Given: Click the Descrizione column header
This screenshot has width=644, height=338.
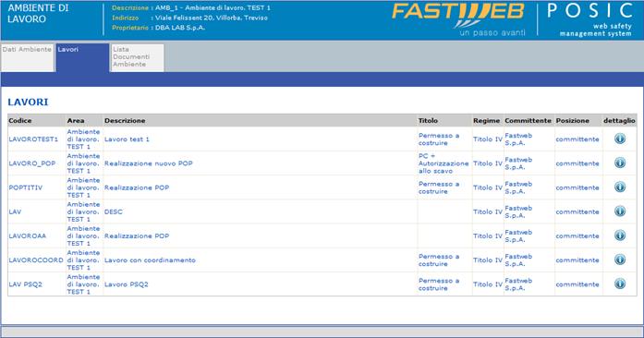Looking at the screenshot, I should point(125,121).
